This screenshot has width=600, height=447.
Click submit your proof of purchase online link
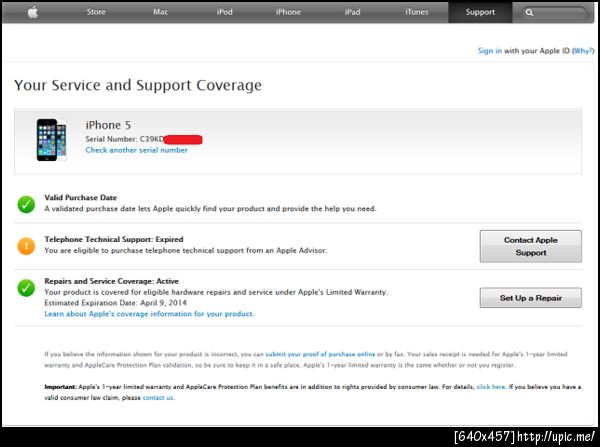pos(320,354)
